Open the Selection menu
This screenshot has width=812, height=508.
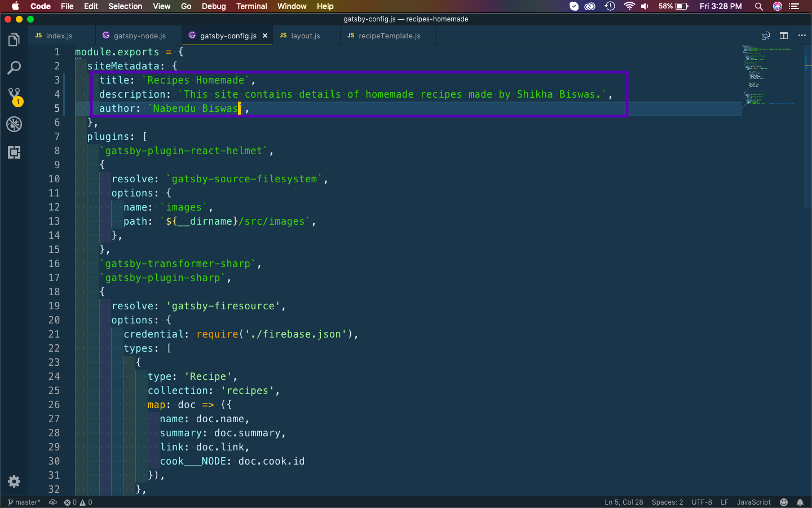[125, 6]
